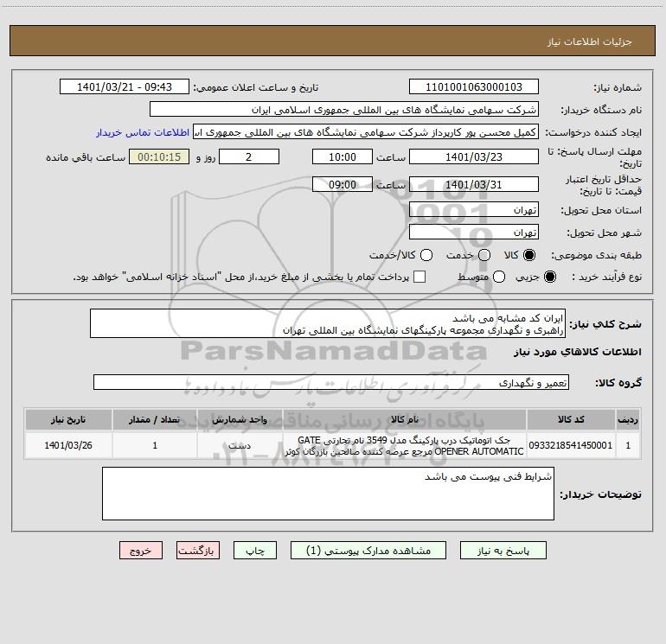The height and width of the screenshot is (644, 666).
Task: Click product code cell 0933218541450001
Action: 571,445
